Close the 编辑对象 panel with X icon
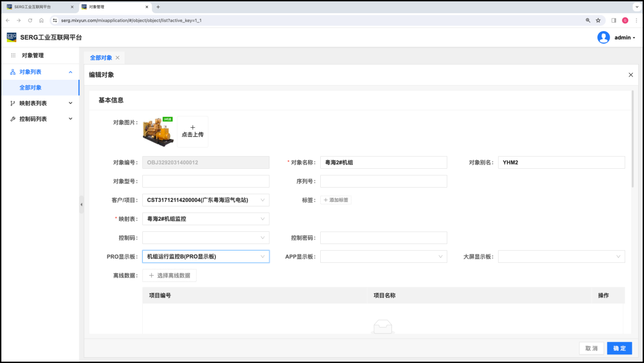Image resolution: width=644 pixels, height=363 pixels. (x=631, y=75)
